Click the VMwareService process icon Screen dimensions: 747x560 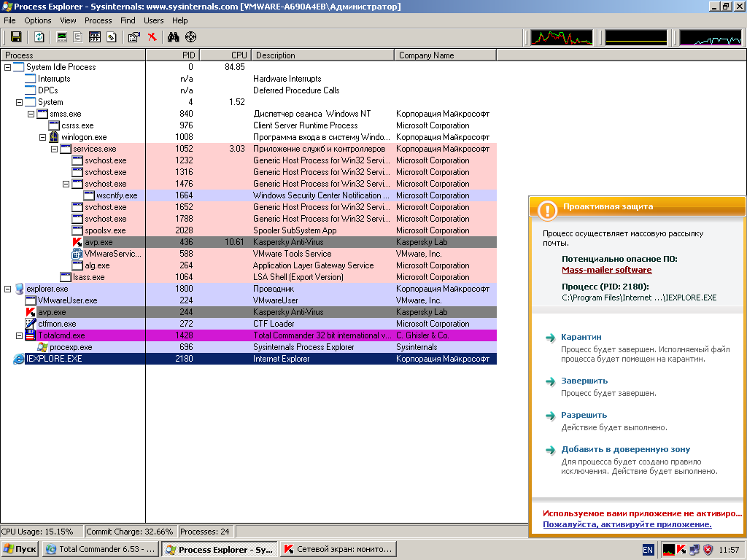[77, 254]
